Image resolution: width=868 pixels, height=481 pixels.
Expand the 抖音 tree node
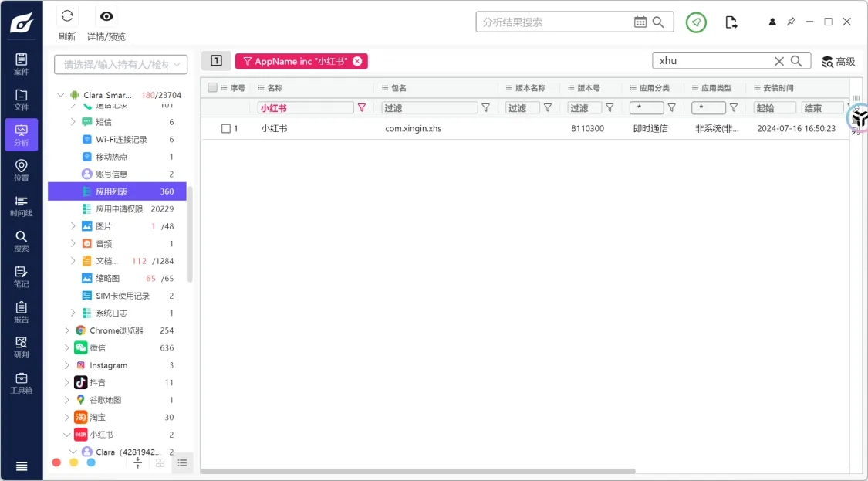click(x=67, y=382)
